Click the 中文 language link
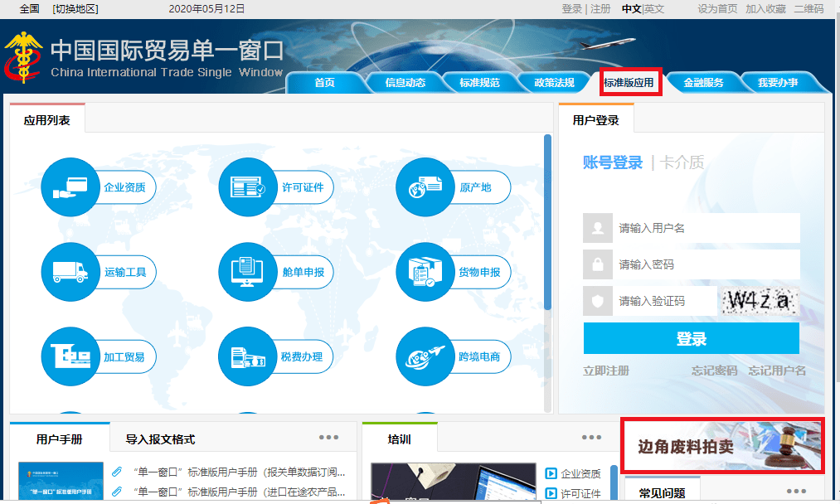Screen dimensions: 840x504 [x=632, y=9]
